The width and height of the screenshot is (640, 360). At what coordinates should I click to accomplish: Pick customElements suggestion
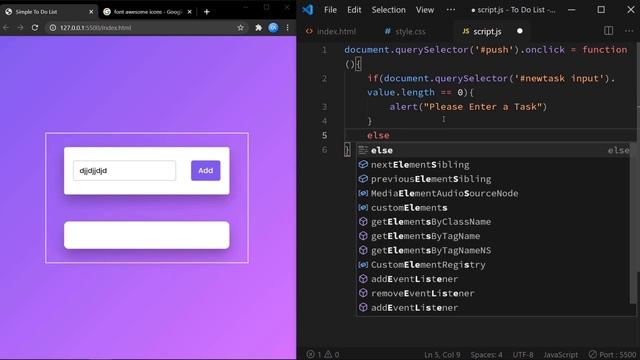pos(494,207)
